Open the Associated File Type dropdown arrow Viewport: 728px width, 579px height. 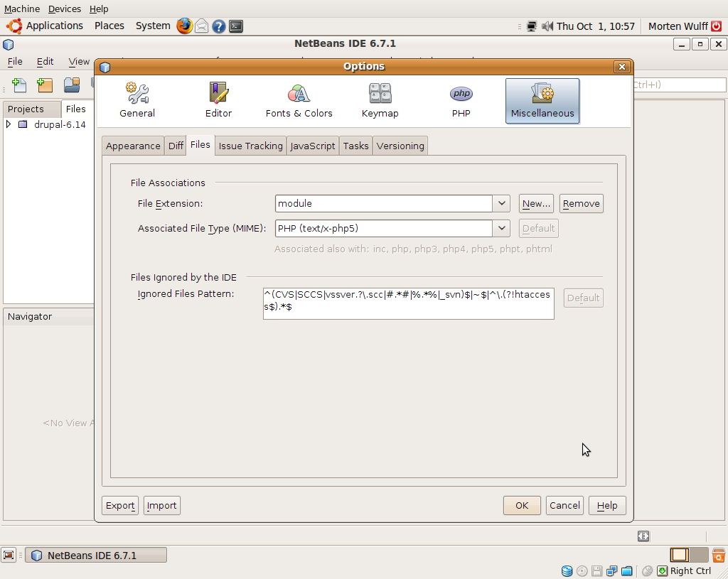click(x=501, y=228)
